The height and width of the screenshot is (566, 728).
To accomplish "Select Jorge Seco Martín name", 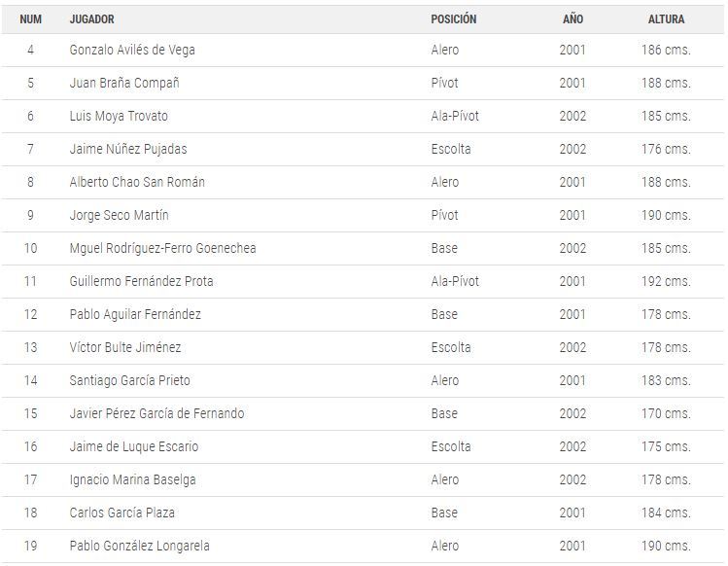I will pos(119,215).
